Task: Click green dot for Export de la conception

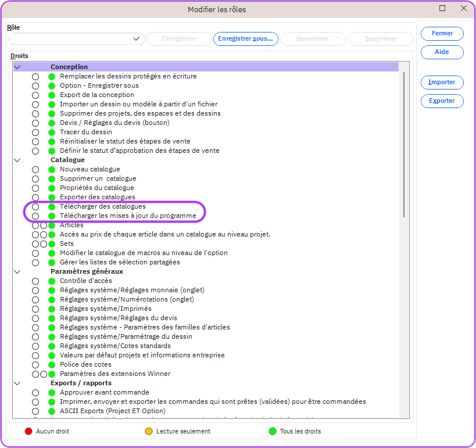Action: coord(52,95)
